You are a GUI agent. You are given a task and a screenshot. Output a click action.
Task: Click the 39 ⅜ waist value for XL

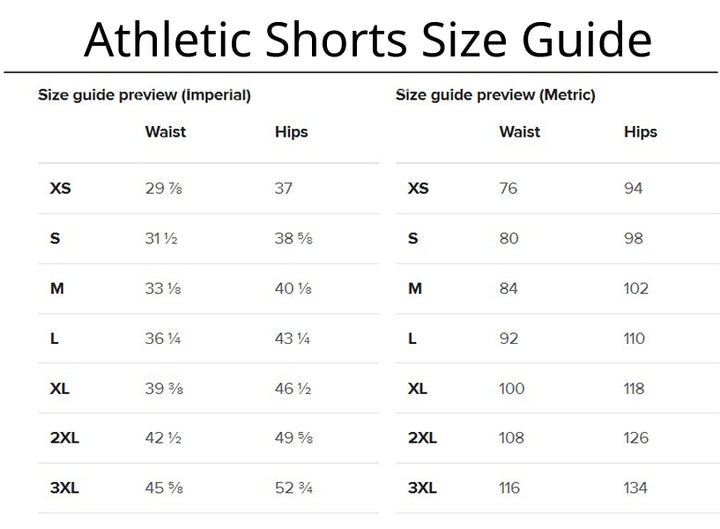(x=163, y=389)
